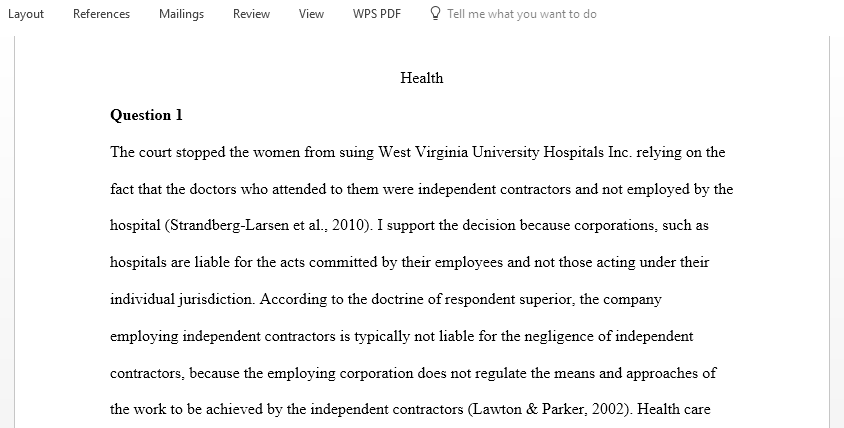
Task: Click the Tell Me lightbulb icon
Action: [435, 13]
